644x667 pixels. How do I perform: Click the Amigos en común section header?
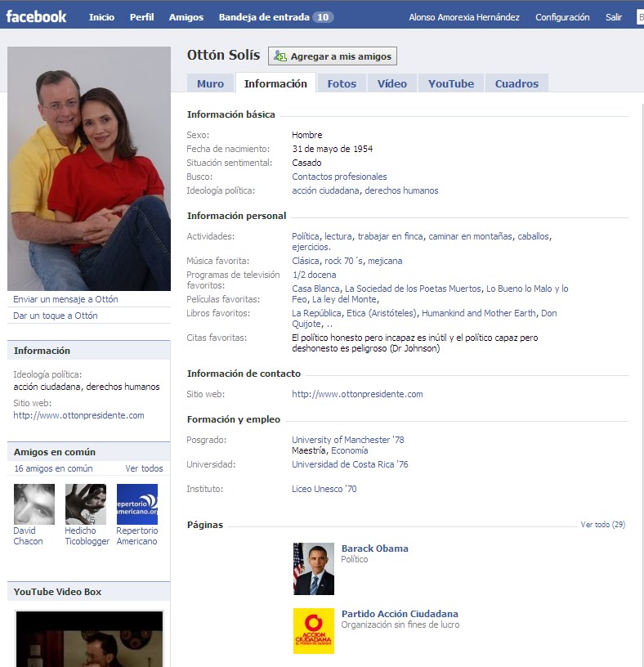tap(89, 452)
